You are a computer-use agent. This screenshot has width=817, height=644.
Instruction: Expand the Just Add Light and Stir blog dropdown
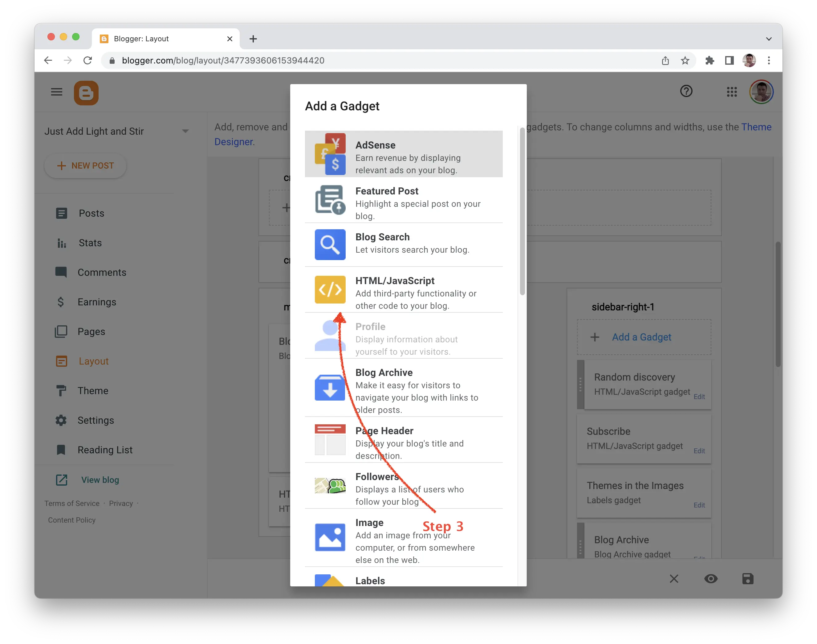[185, 131]
